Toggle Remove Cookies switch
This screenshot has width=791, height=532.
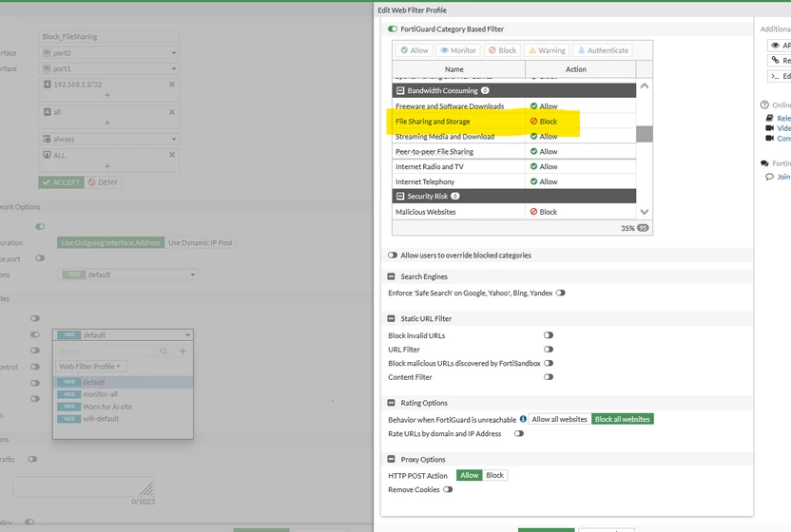coord(448,489)
